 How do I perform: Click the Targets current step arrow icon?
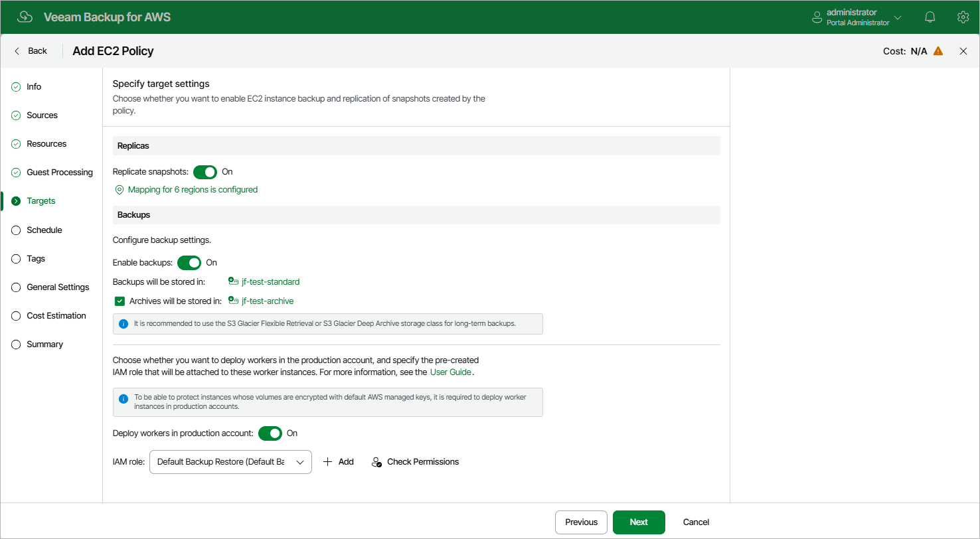[16, 201]
